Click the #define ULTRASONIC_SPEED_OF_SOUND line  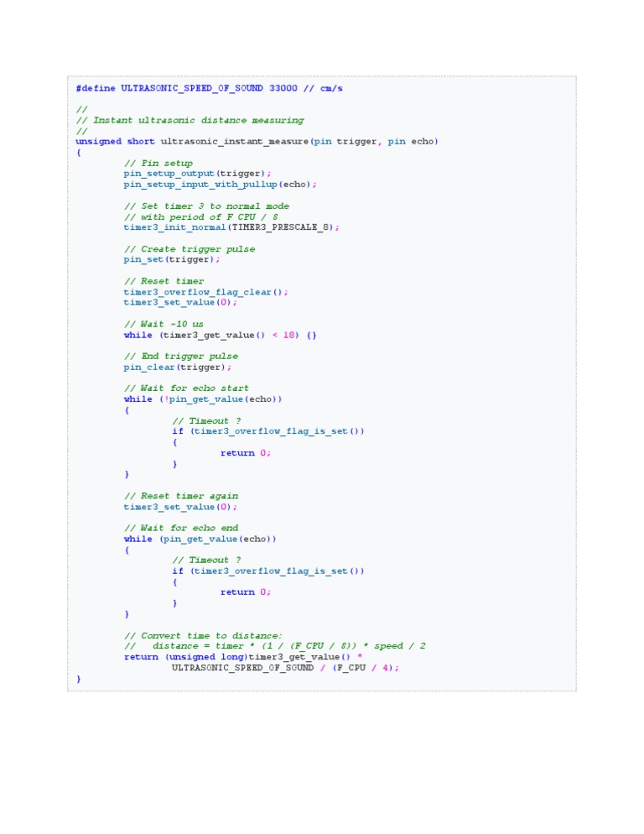[x=209, y=88]
